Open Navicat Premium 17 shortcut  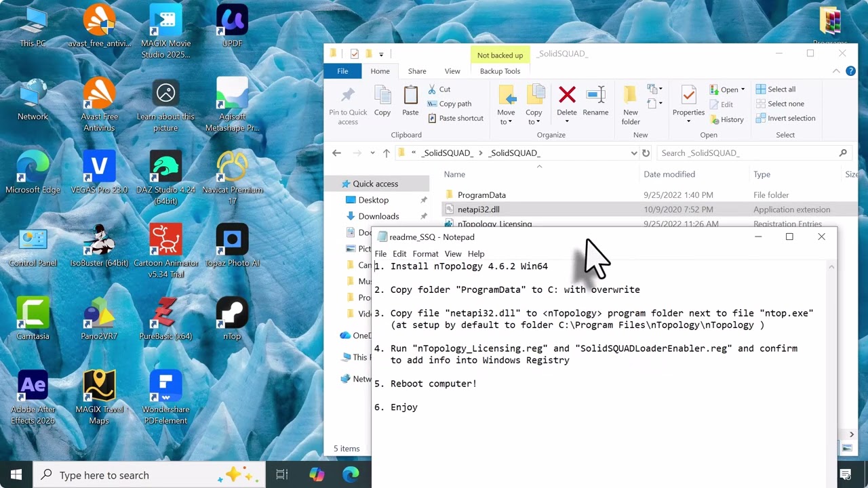232,178
